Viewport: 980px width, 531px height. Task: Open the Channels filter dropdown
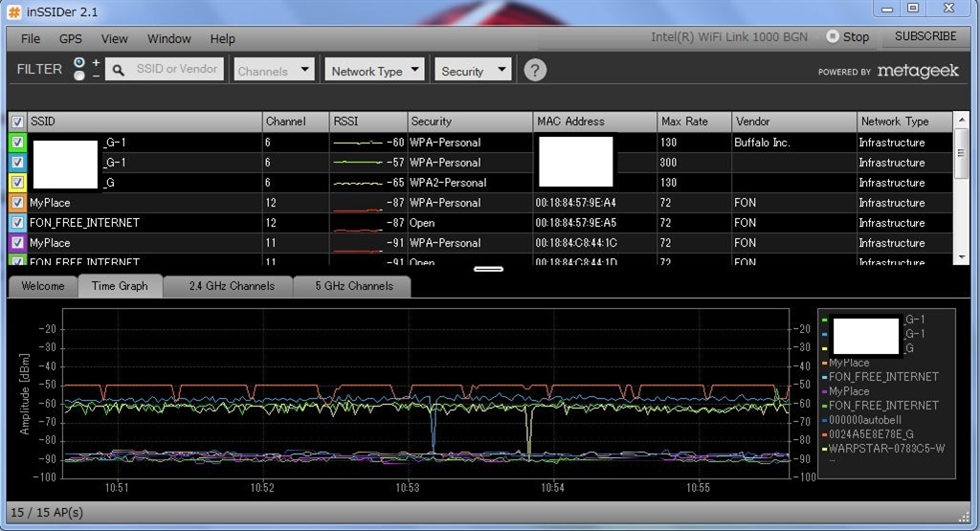pyautogui.click(x=274, y=70)
